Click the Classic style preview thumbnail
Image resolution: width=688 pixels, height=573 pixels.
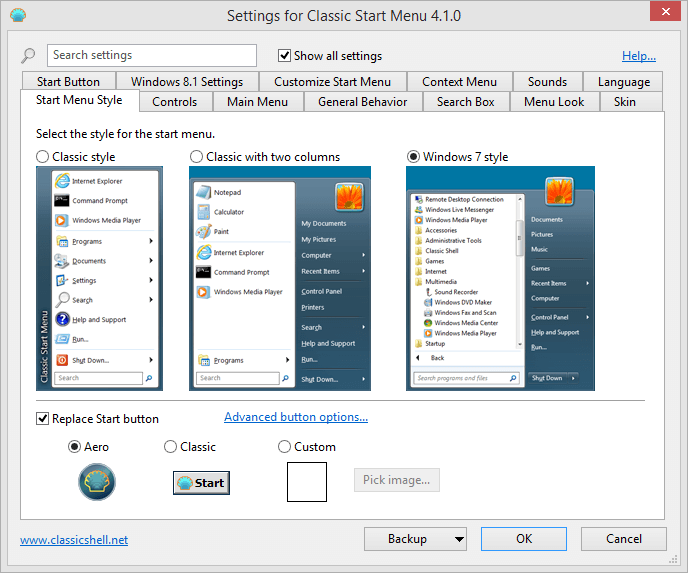point(99,278)
